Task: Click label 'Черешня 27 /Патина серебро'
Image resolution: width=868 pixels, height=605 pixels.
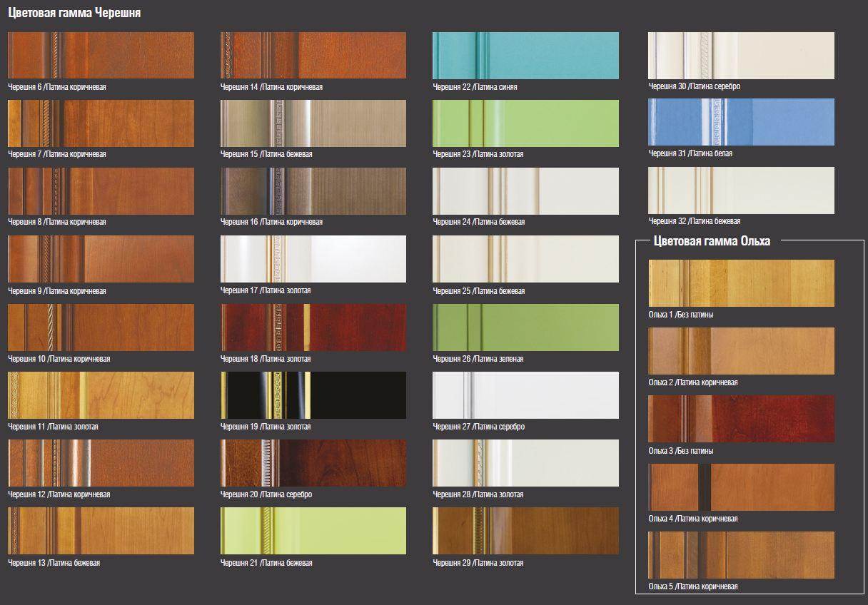Action: [x=479, y=427]
